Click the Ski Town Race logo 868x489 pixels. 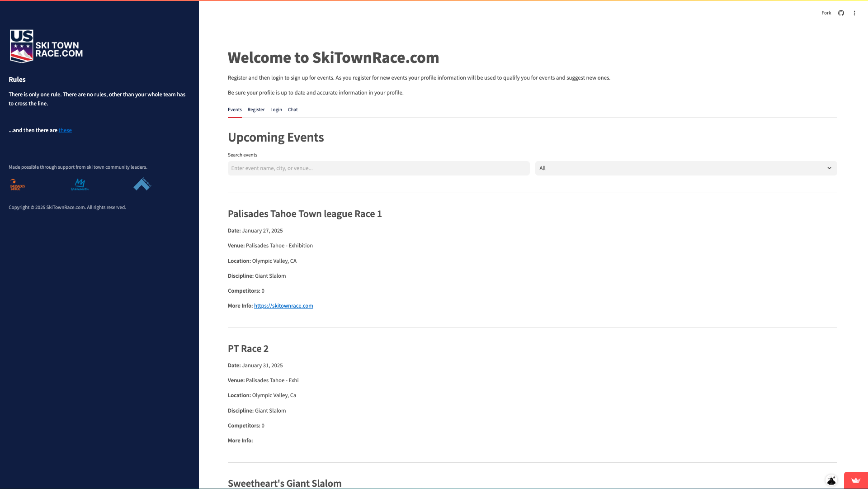[x=46, y=46]
